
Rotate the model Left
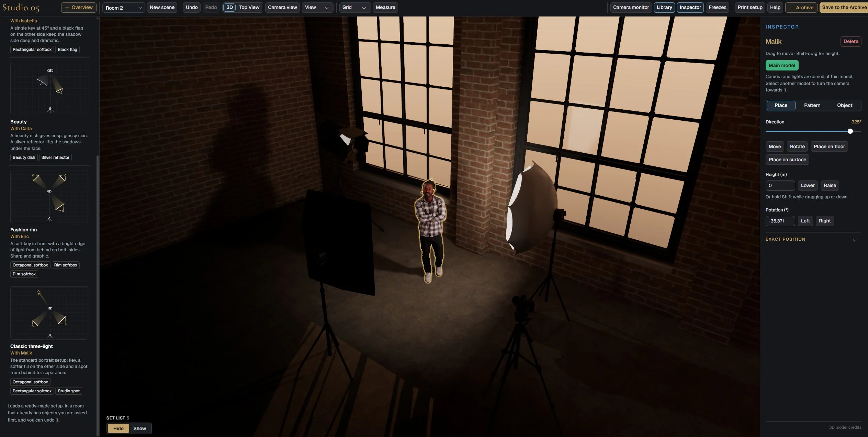pos(805,221)
